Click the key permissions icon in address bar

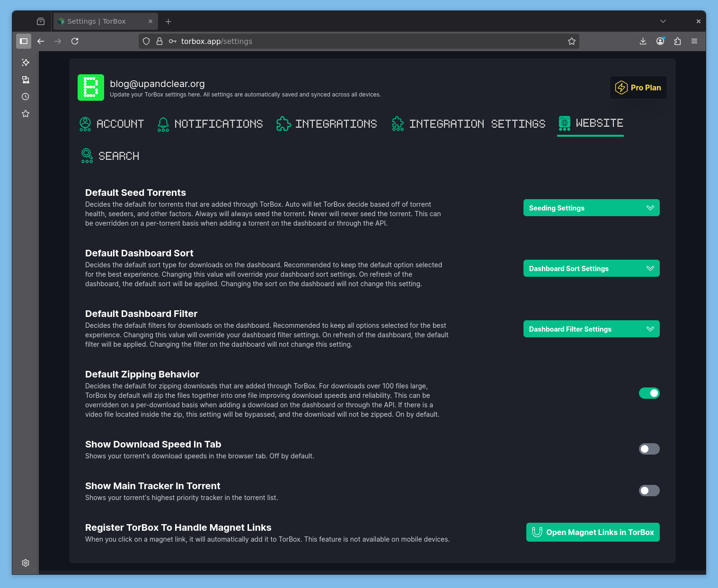click(173, 41)
